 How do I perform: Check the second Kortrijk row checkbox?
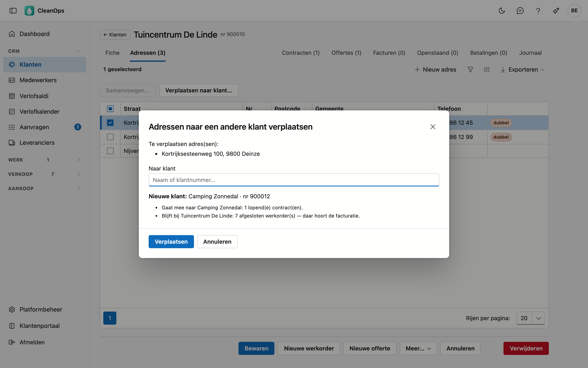(x=110, y=137)
